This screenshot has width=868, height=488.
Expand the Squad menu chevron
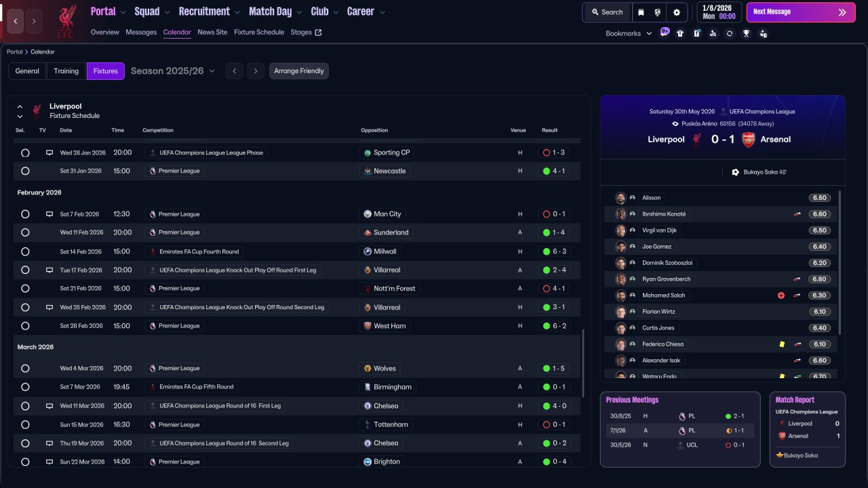click(x=167, y=12)
